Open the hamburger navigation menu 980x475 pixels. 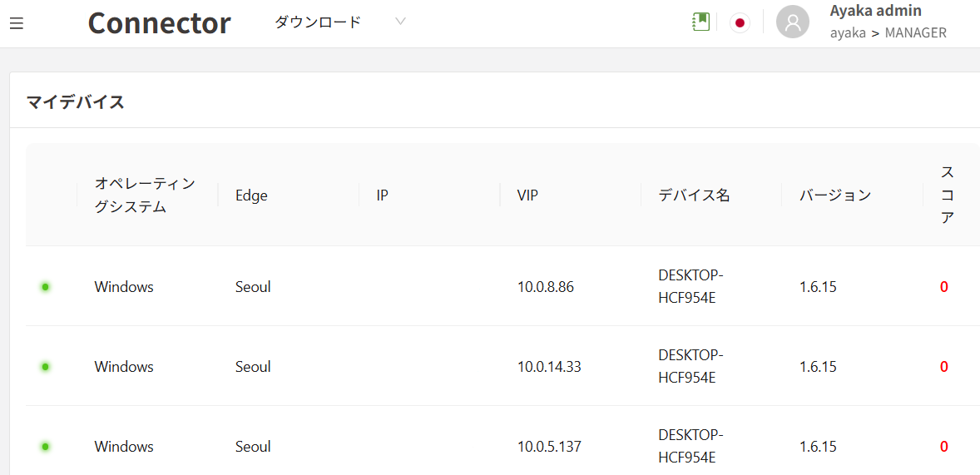click(x=17, y=23)
